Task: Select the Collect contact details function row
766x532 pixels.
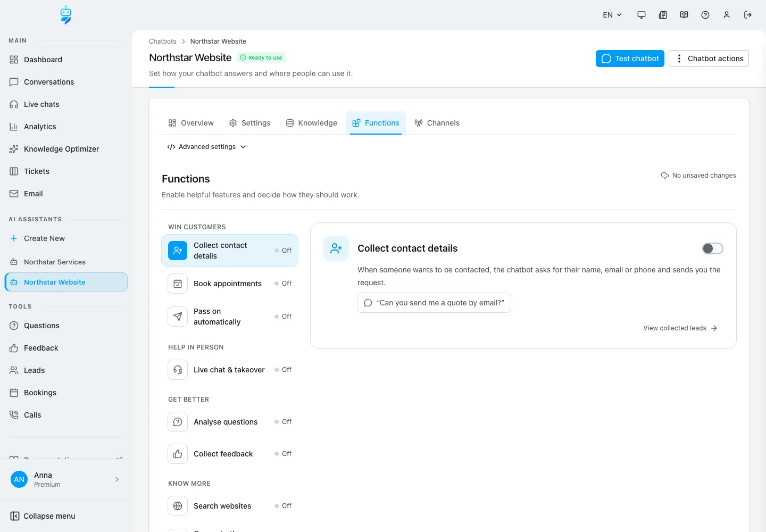Action: 230,251
